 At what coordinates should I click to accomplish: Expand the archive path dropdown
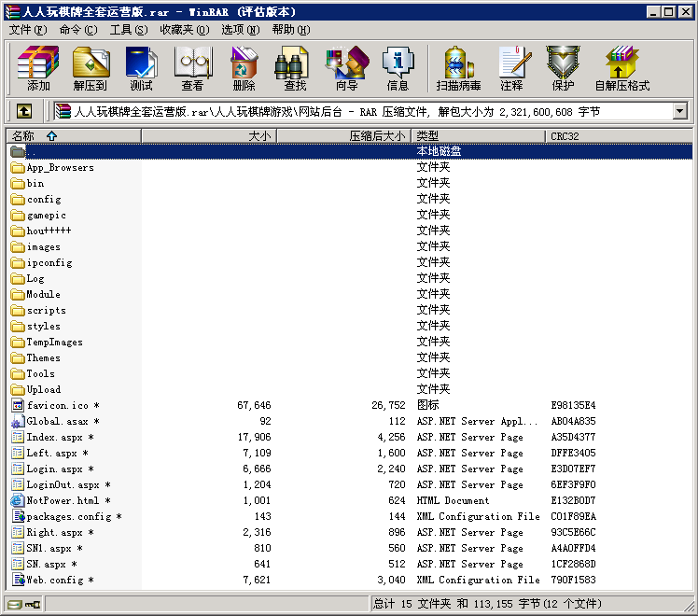click(x=679, y=112)
